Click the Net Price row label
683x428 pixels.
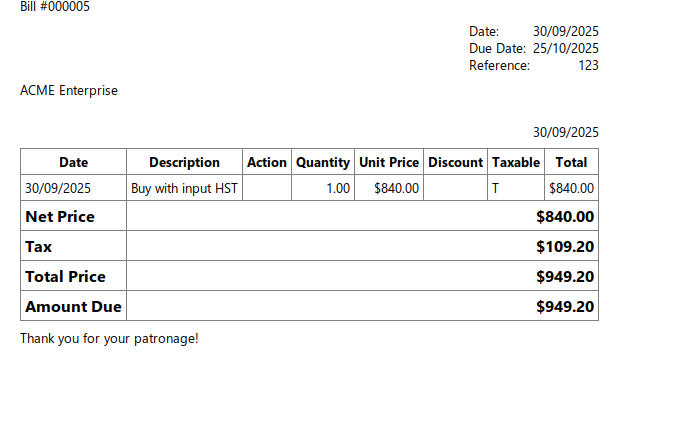point(60,216)
